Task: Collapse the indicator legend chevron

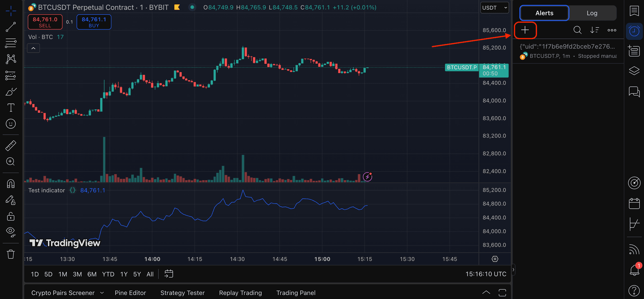Action: 33,48
